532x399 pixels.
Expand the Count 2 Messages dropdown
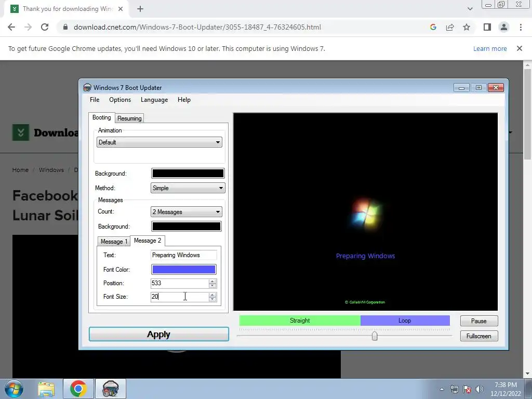[x=187, y=212]
